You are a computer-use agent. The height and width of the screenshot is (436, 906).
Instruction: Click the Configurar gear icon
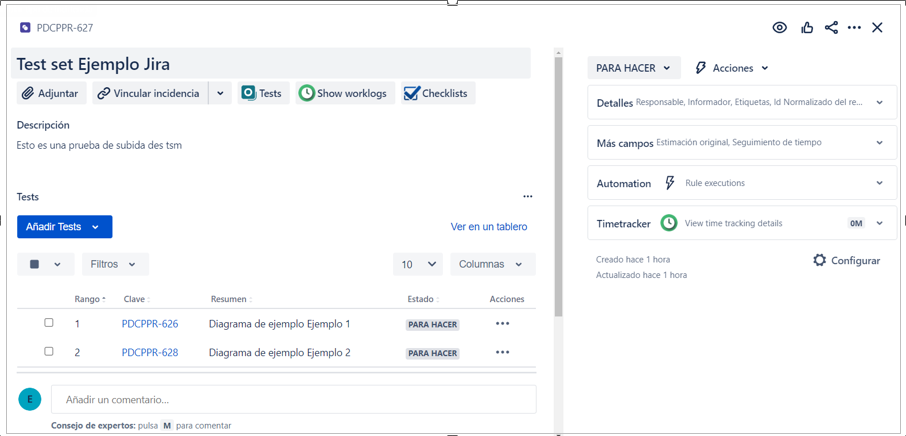click(x=820, y=260)
